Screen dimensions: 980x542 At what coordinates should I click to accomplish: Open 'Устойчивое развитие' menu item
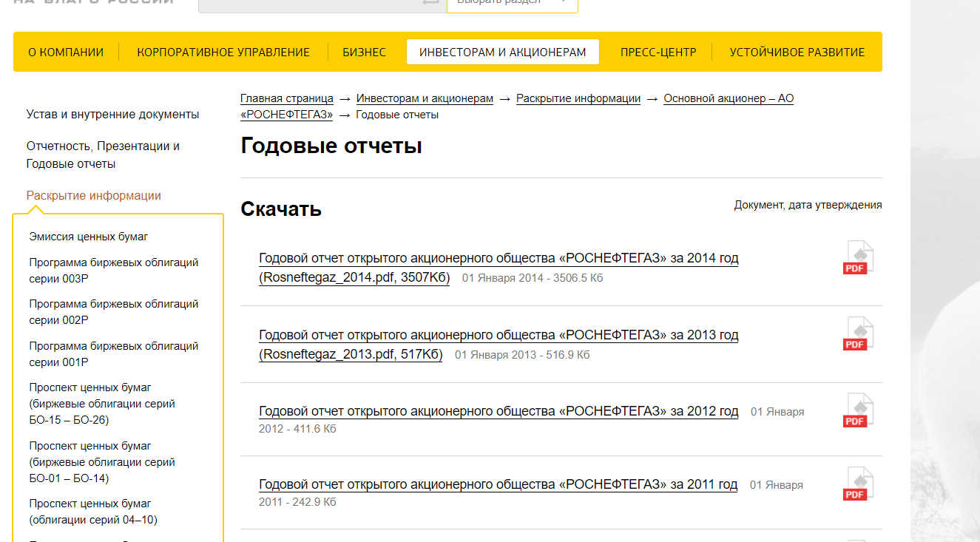point(797,52)
